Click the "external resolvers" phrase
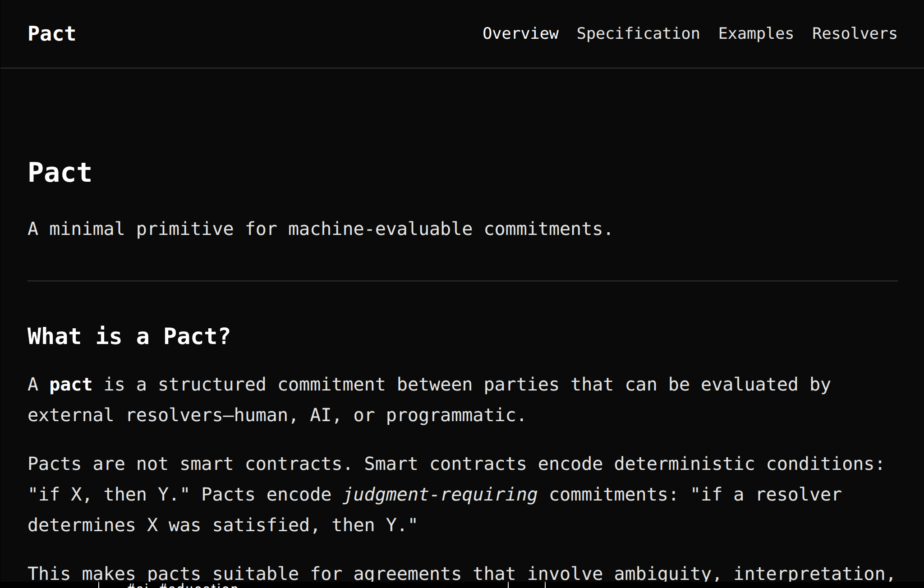924x588 pixels. (x=125, y=415)
